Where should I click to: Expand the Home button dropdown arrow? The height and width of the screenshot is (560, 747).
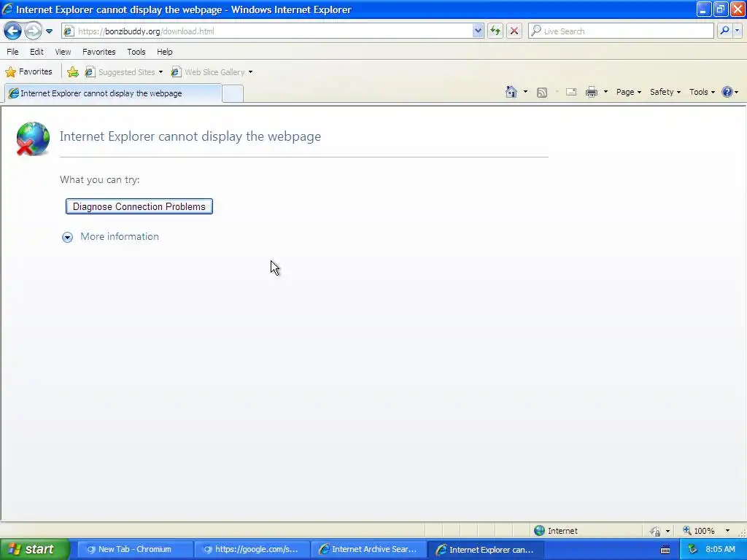[x=525, y=92]
